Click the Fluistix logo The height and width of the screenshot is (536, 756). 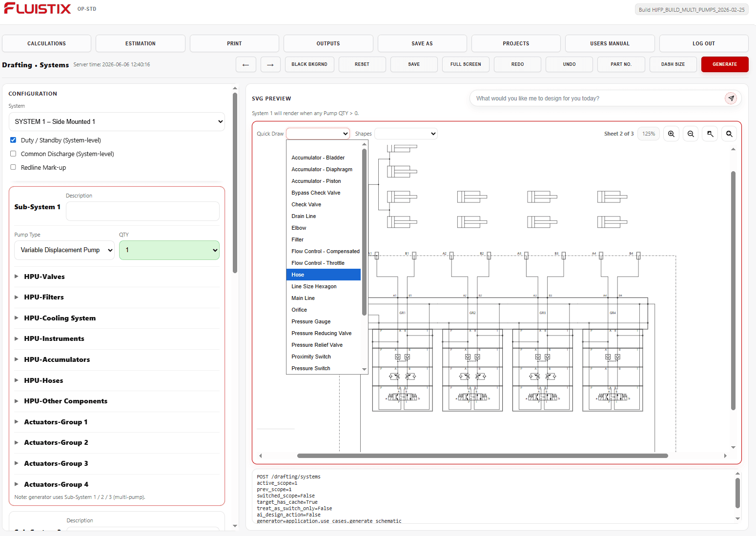[x=38, y=8]
